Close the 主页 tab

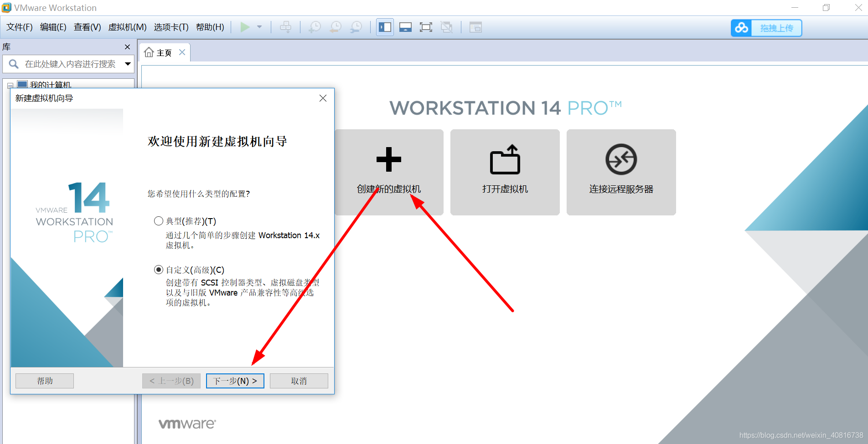(182, 52)
